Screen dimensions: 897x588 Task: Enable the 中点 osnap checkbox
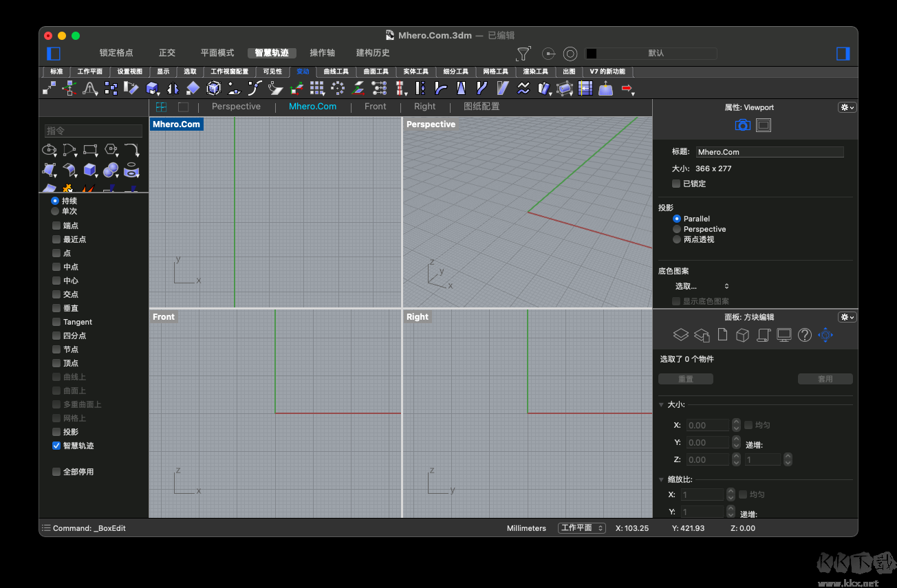click(x=56, y=267)
